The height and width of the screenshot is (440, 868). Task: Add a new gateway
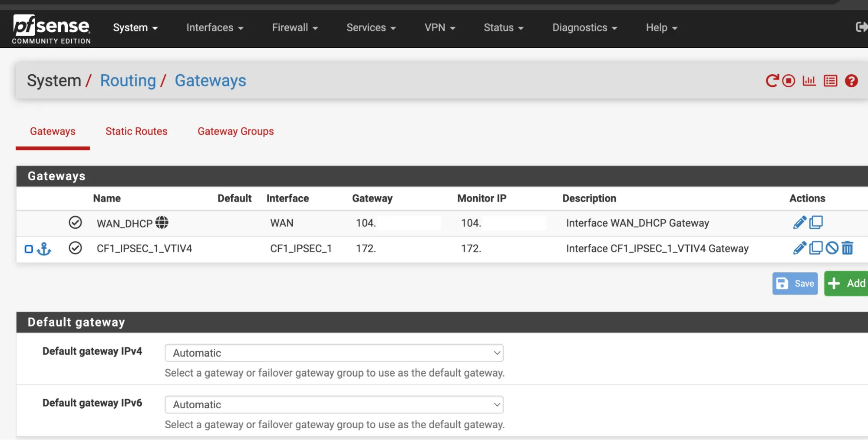point(845,283)
